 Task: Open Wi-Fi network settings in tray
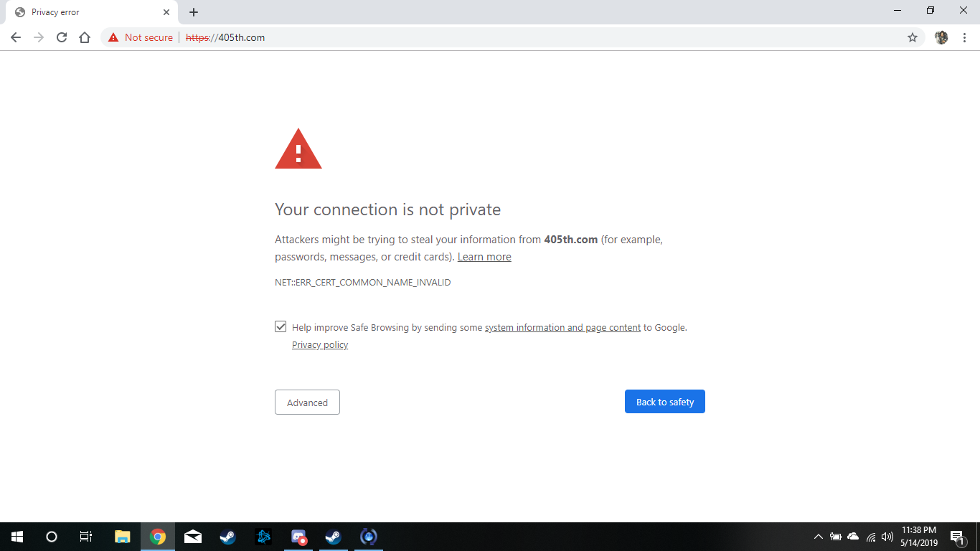tap(871, 537)
